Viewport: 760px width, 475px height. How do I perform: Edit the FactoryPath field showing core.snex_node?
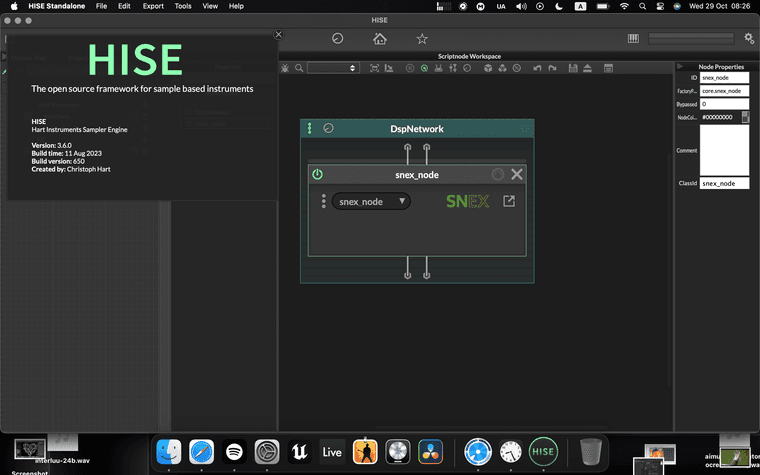click(x=724, y=91)
